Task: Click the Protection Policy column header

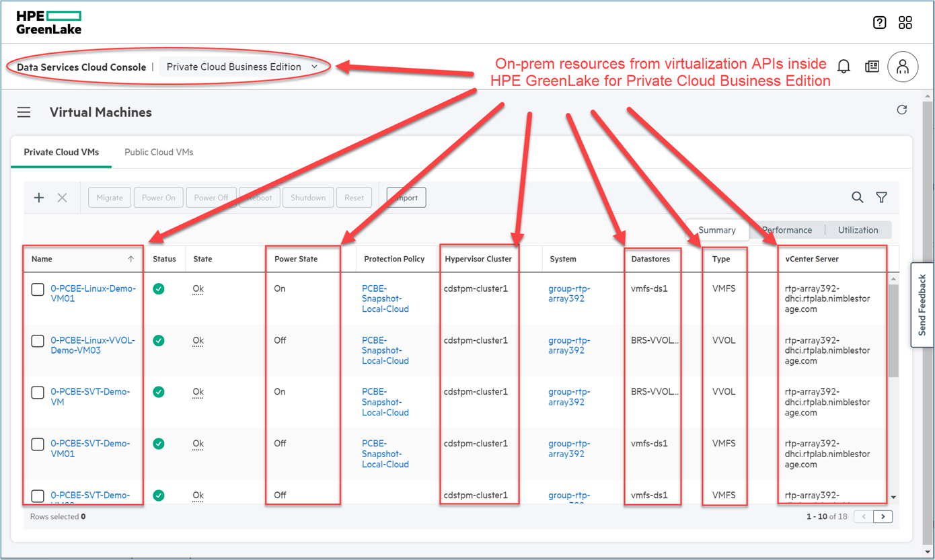Action: pyautogui.click(x=394, y=259)
